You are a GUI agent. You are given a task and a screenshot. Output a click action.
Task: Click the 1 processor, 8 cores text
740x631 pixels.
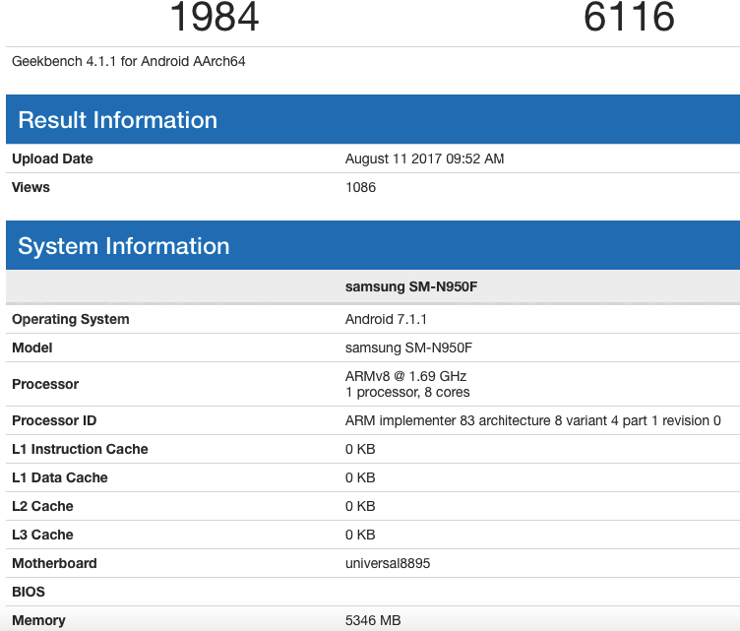click(407, 392)
